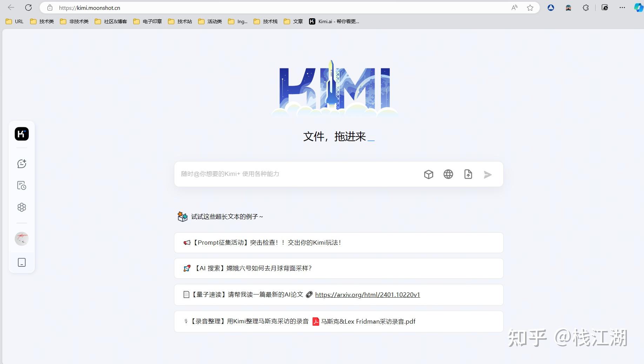Click the cube Kimi+ icon in input box
The height and width of the screenshot is (364, 644).
point(428,174)
